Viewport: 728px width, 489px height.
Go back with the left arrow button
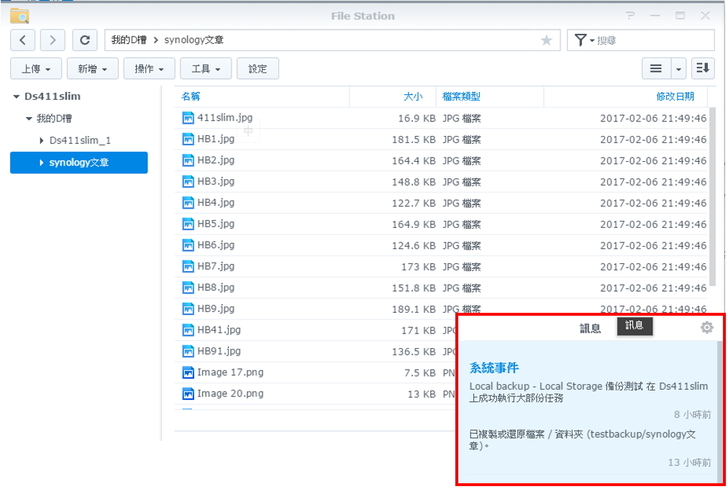(22, 40)
